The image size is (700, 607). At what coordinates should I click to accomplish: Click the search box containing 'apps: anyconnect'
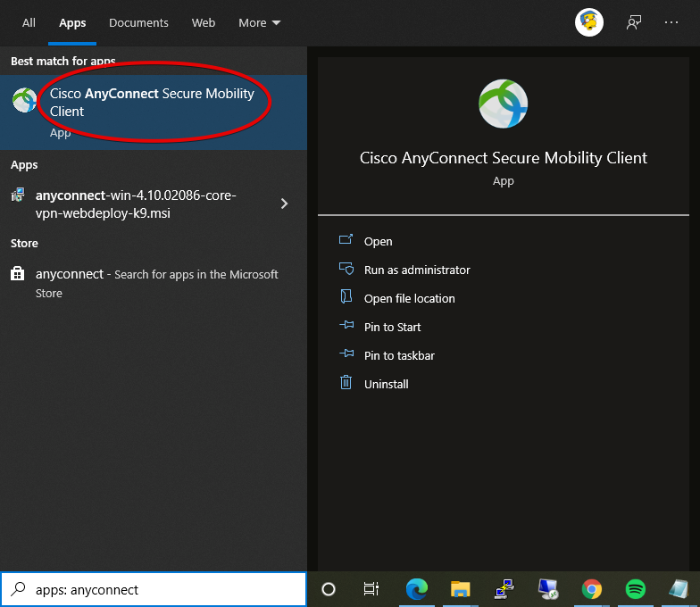tap(161, 589)
